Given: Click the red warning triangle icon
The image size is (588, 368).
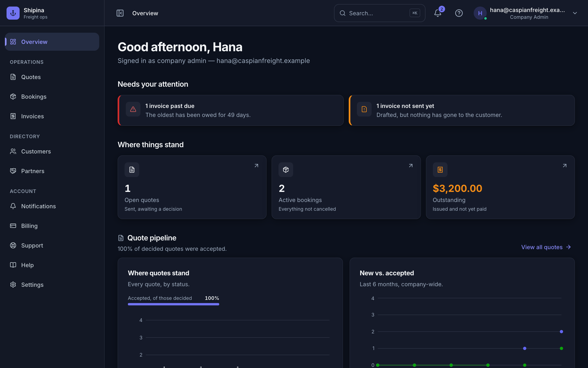Looking at the screenshot, I should [x=133, y=109].
